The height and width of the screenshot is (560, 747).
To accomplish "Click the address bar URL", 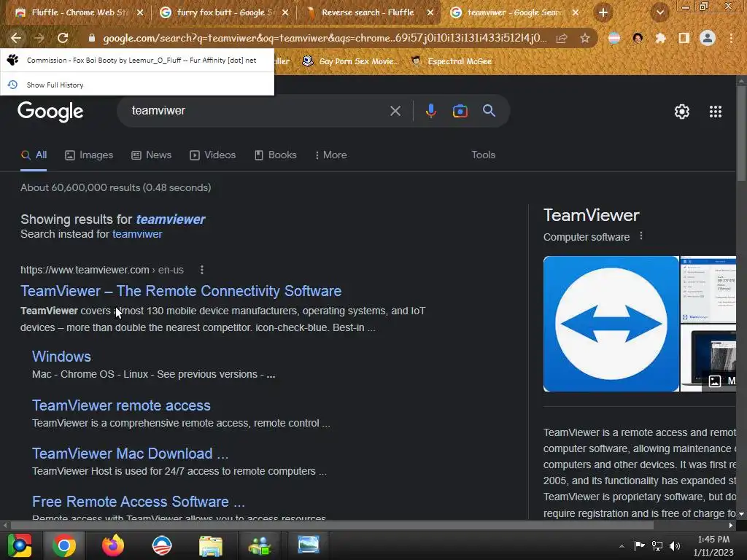I will 325,38.
